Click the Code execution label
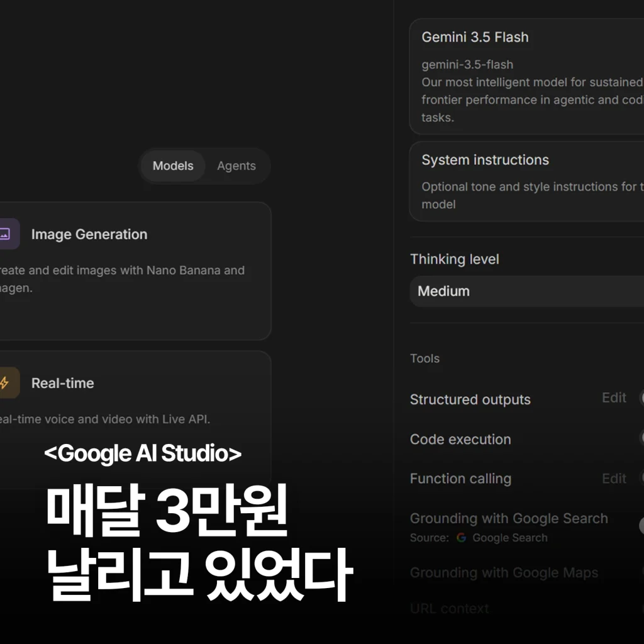 click(460, 440)
